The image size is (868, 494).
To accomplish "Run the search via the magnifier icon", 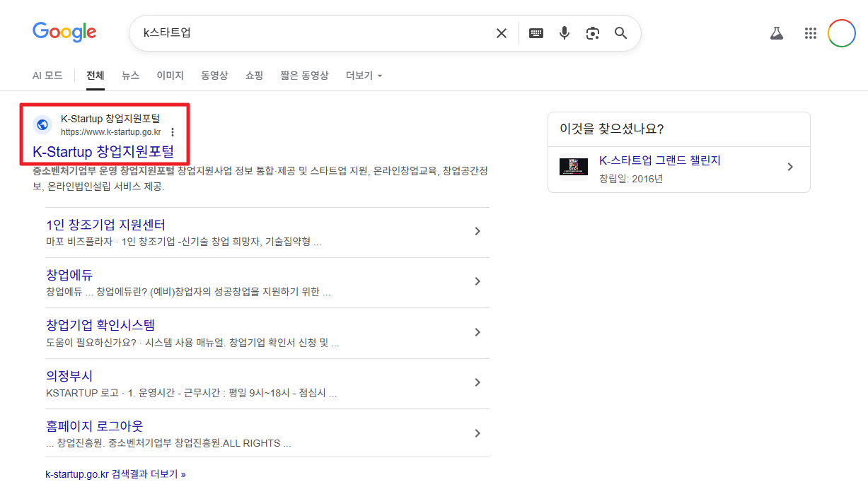I will click(x=620, y=33).
